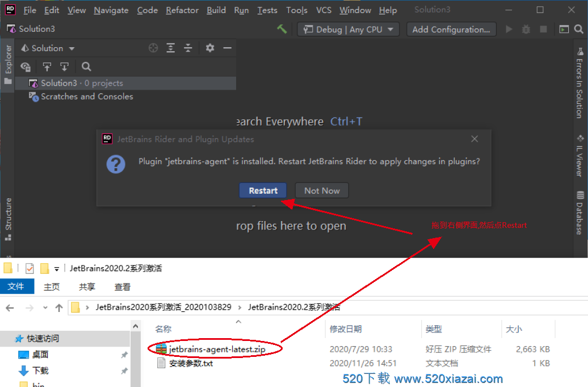Click Expand All icon in Solution panel
Viewport: 588px width, 387px height.
[x=171, y=48]
